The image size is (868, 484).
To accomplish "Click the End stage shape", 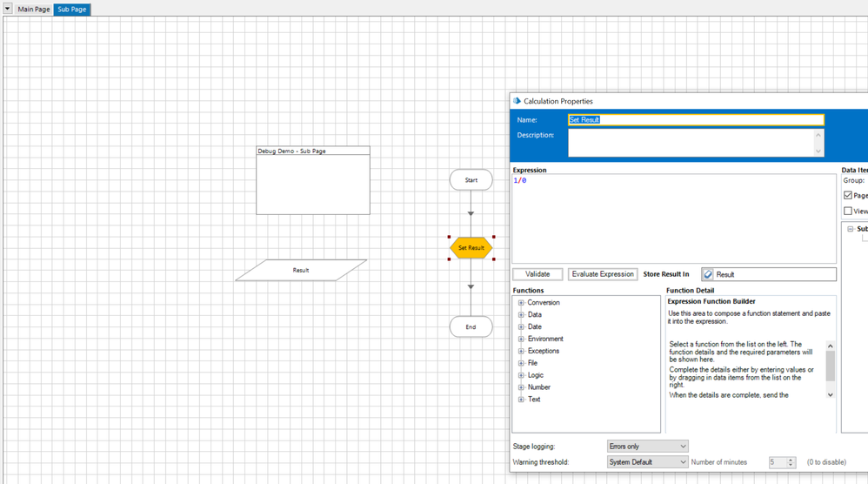I will (x=471, y=327).
